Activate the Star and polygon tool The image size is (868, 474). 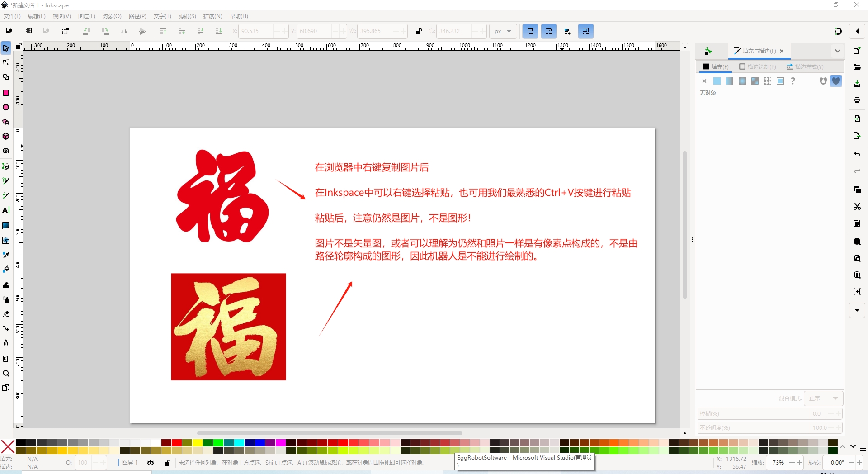tap(6, 122)
